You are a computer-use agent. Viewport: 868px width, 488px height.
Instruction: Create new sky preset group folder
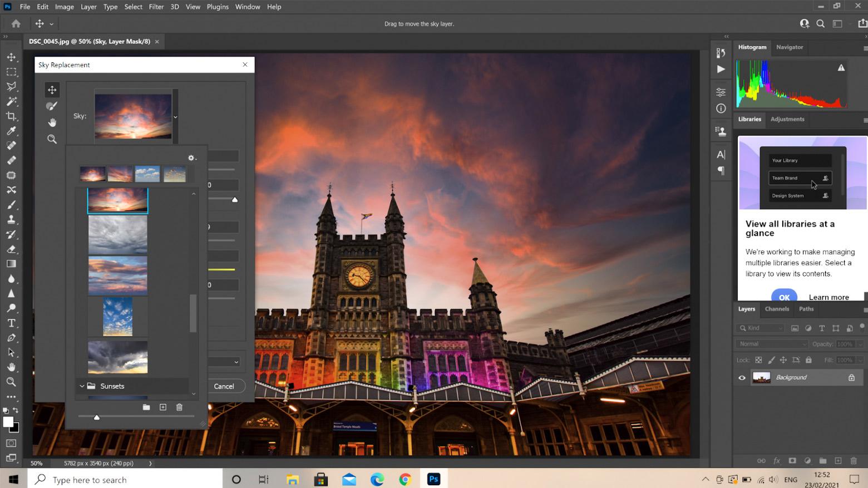pyautogui.click(x=146, y=407)
